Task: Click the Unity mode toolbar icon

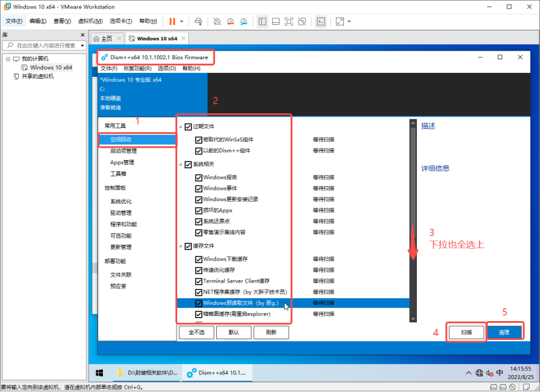Action: 302,21
